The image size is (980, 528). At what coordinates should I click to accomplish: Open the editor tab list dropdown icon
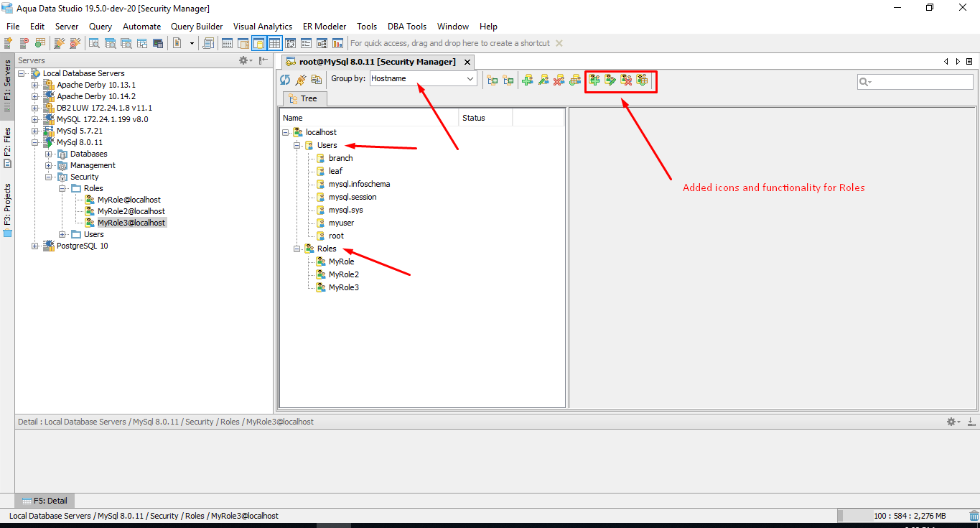969,62
